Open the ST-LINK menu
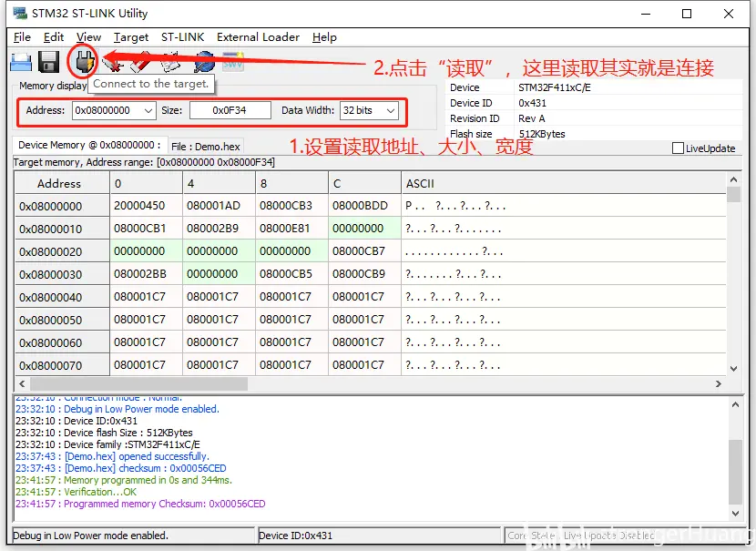 coord(182,37)
